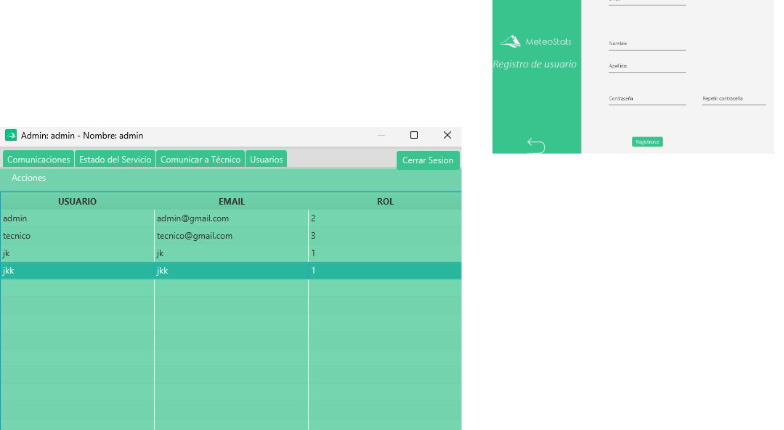Select the tecnico user row
The width and height of the screenshot is (784, 430).
click(230, 236)
